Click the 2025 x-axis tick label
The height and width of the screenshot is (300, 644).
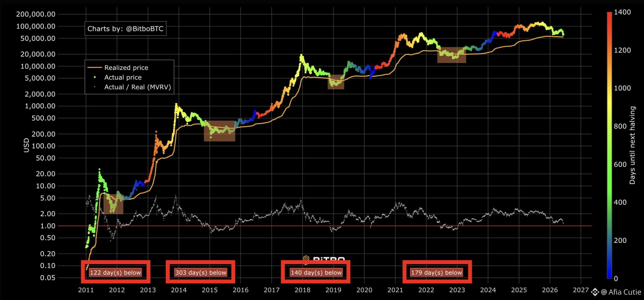click(x=519, y=290)
